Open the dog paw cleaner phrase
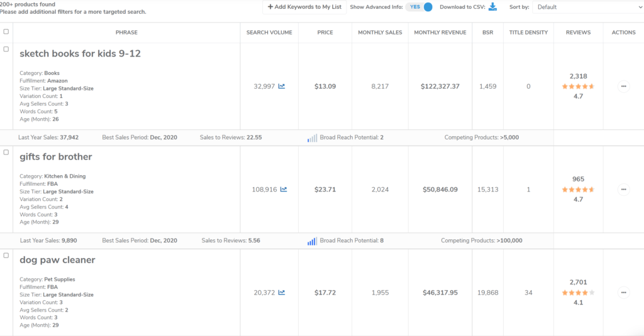Screen dimensions: 644x336 click(x=57, y=260)
